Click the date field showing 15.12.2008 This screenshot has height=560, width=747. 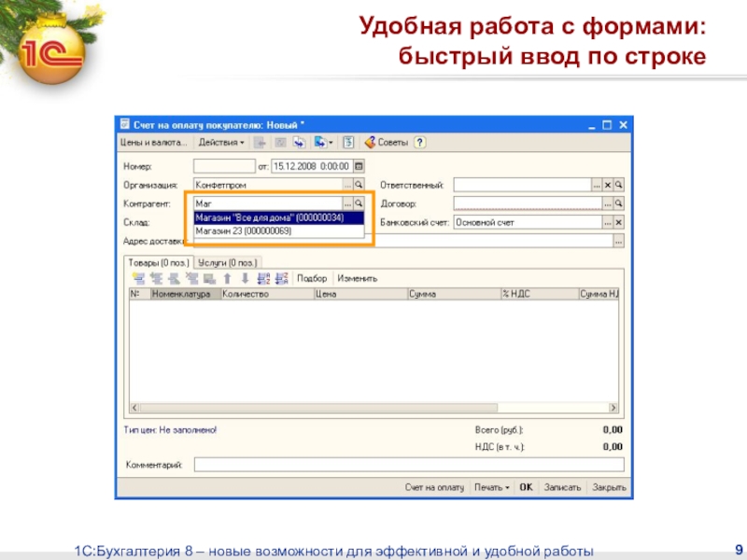(x=312, y=166)
